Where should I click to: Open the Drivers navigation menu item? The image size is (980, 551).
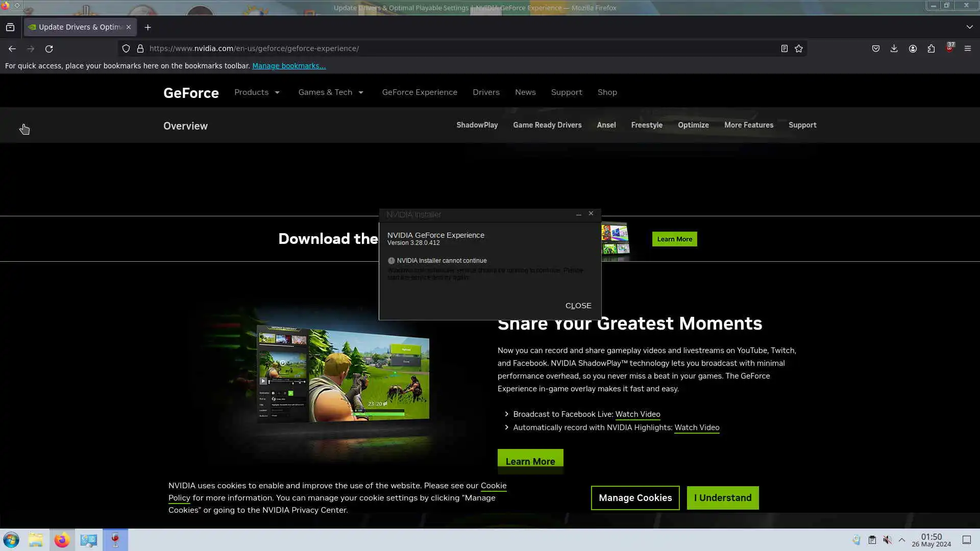tap(486, 92)
